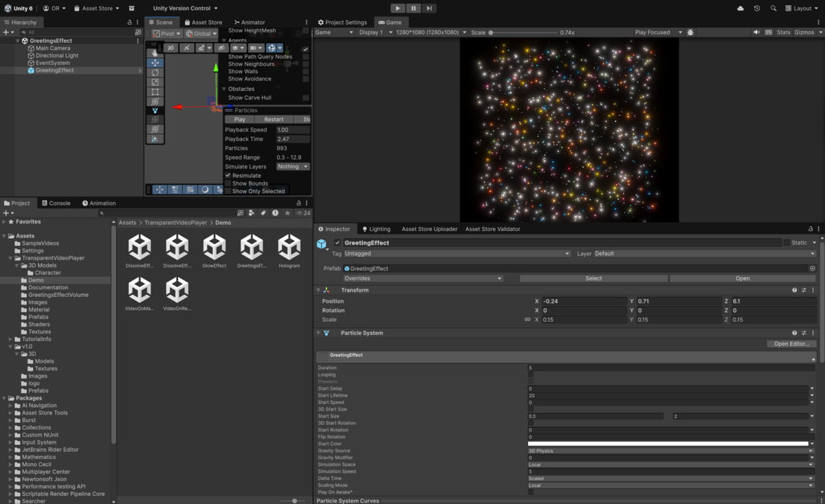Open the cloud services icon near Layout

(740, 8)
